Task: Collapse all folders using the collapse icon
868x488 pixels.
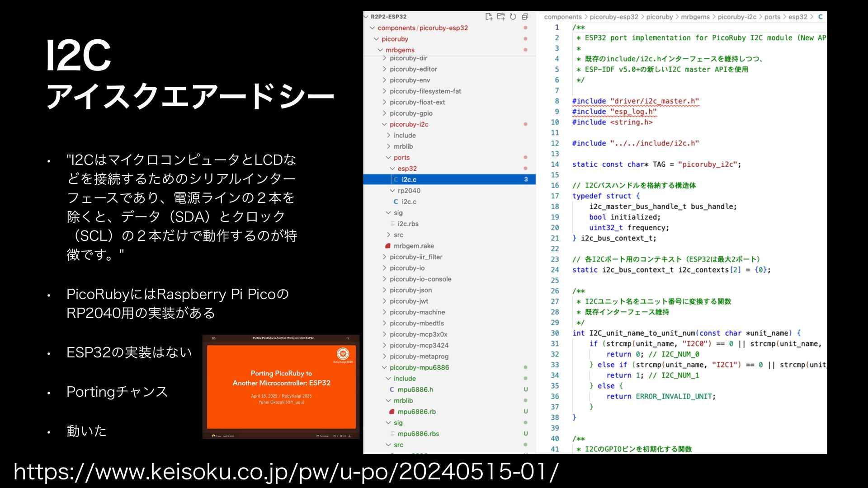Action: pyautogui.click(x=525, y=17)
